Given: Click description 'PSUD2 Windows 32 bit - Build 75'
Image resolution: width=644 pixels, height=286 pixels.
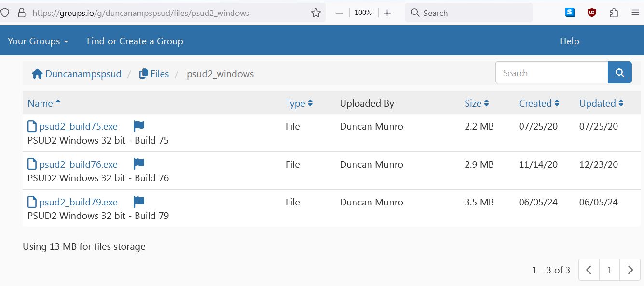Looking at the screenshot, I should tap(98, 141).
